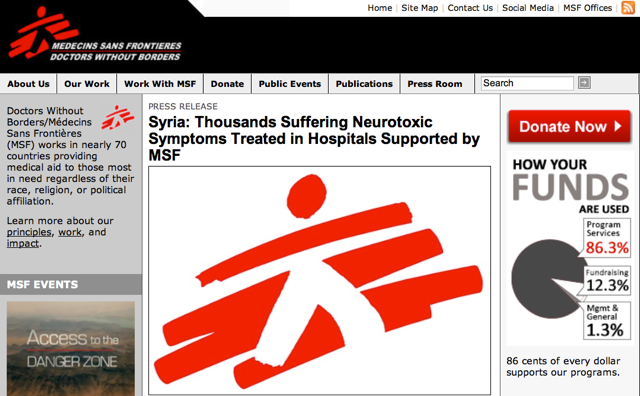Click the Donate Now red button
Image resolution: width=640 pixels, height=396 pixels.
(x=569, y=126)
